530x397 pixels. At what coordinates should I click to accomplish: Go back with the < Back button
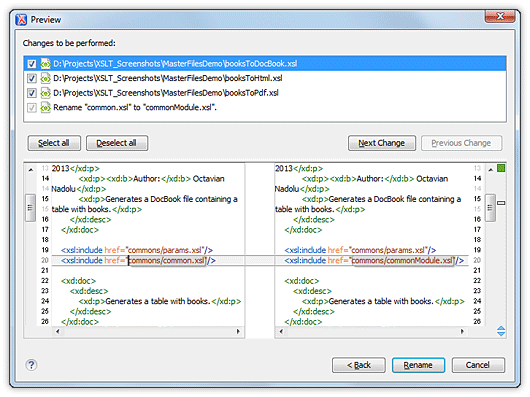click(x=359, y=365)
